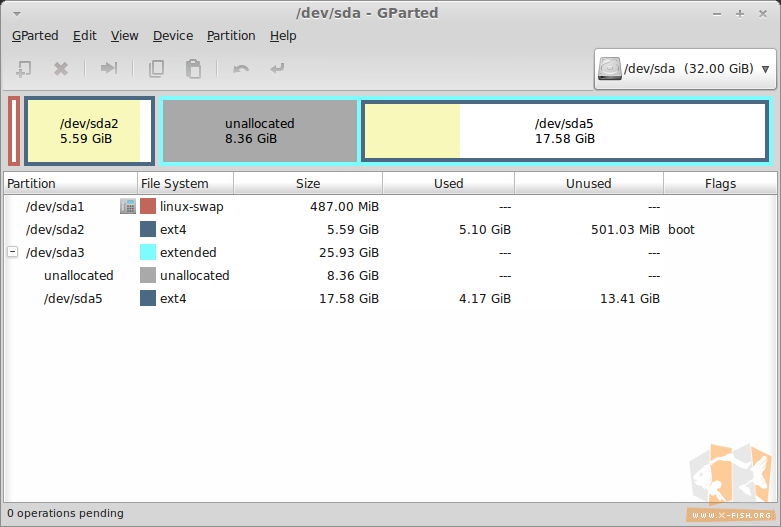Click the 501.03 MiB unused value
The height and width of the screenshot is (527, 781).
[x=625, y=229]
